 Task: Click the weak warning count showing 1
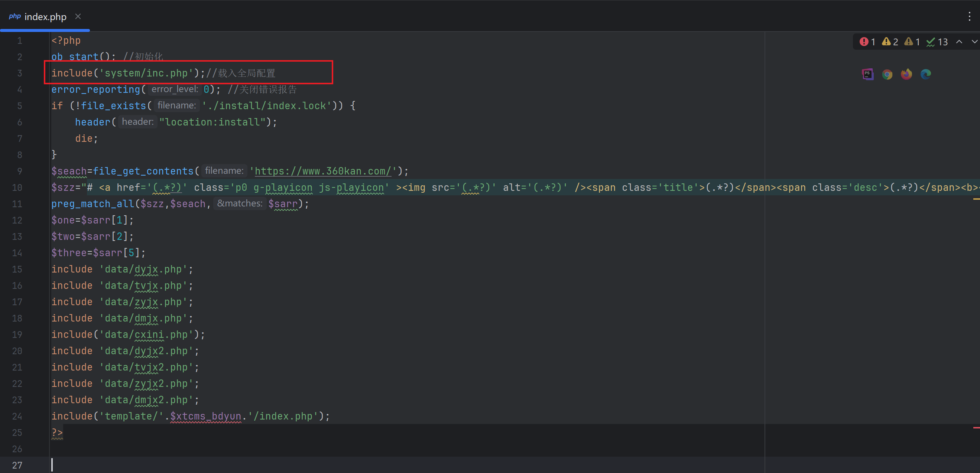click(x=912, y=42)
